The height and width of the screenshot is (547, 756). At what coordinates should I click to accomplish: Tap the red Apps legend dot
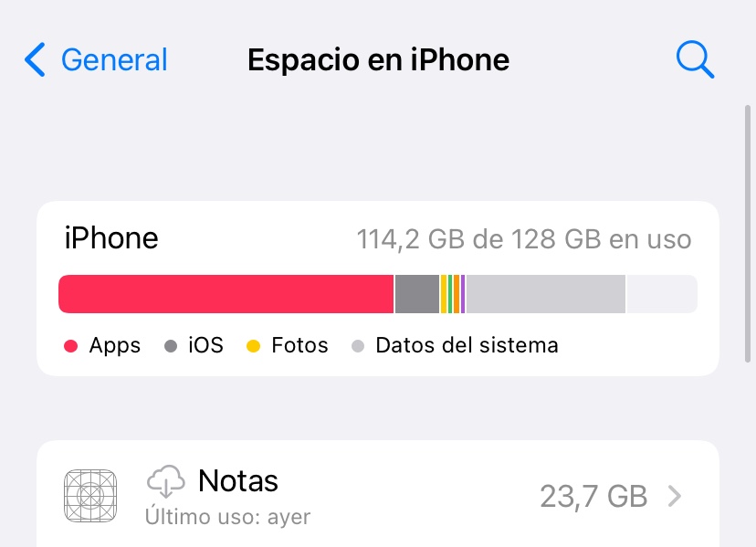71,346
